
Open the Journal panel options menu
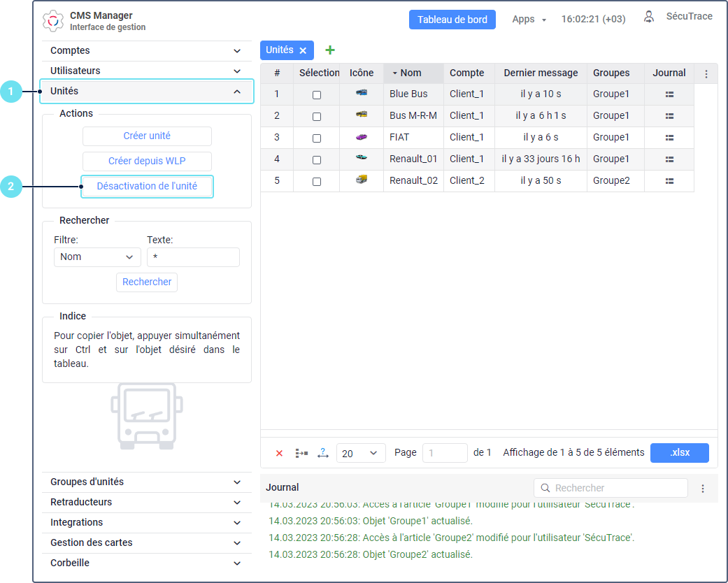tap(703, 488)
